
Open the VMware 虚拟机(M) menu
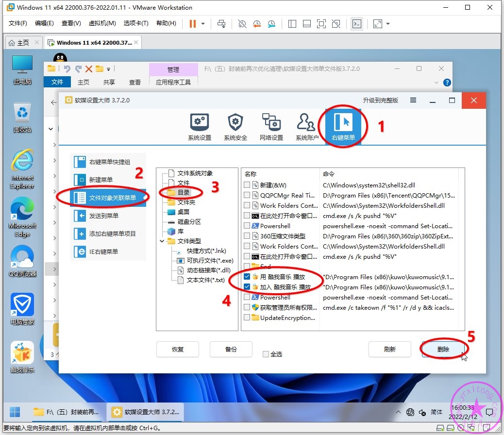pos(102,23)
